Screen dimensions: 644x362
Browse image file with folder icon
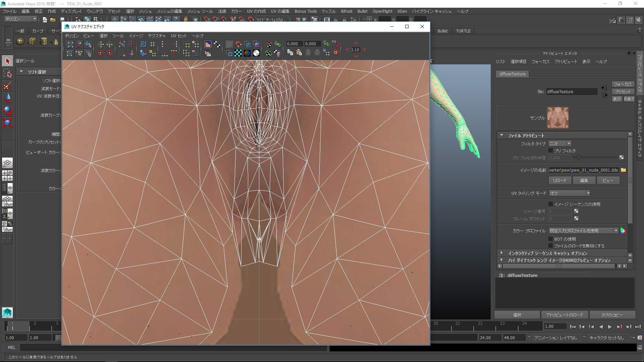click(623, 170)
